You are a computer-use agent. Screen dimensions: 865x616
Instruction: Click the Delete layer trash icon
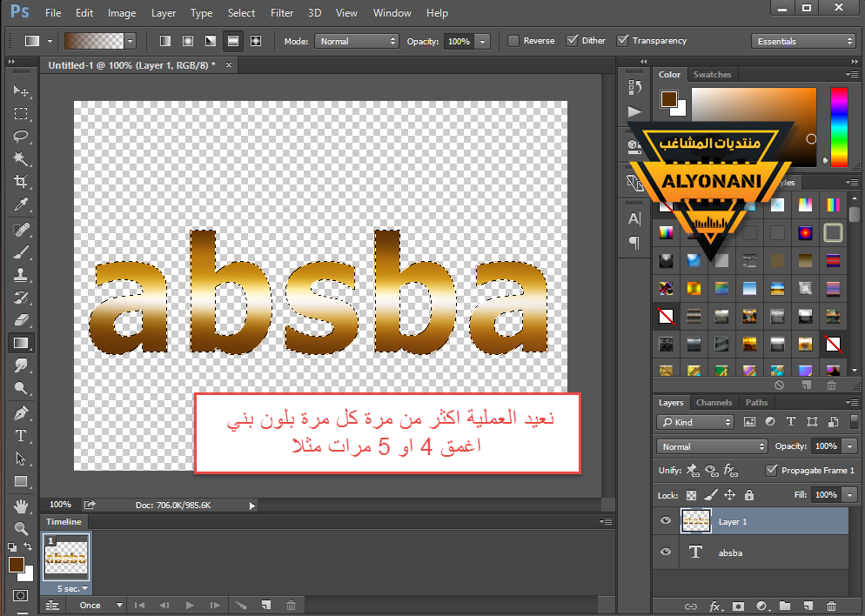click(831, 606)
